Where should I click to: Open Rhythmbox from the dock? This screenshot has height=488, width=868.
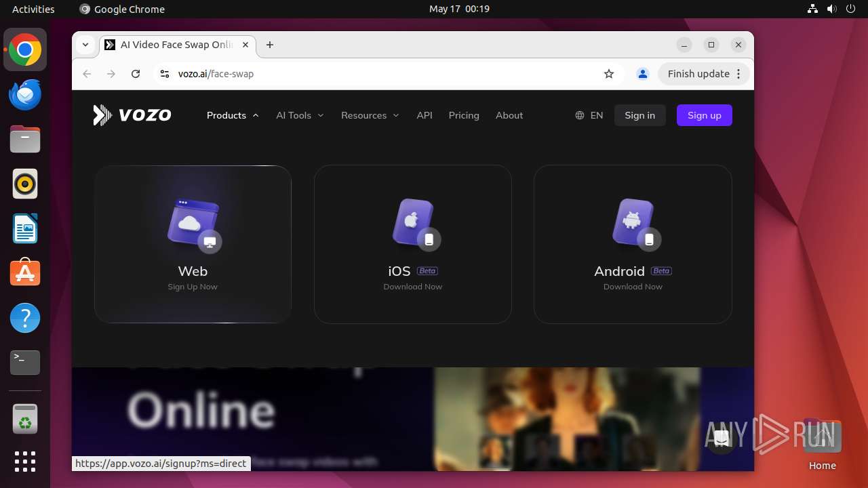(25, 184)
